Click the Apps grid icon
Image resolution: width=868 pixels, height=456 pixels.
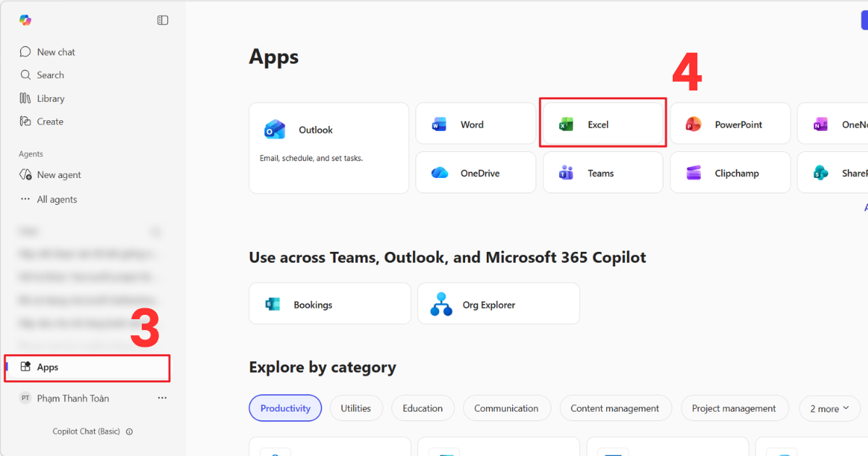(x=25, y=367)
